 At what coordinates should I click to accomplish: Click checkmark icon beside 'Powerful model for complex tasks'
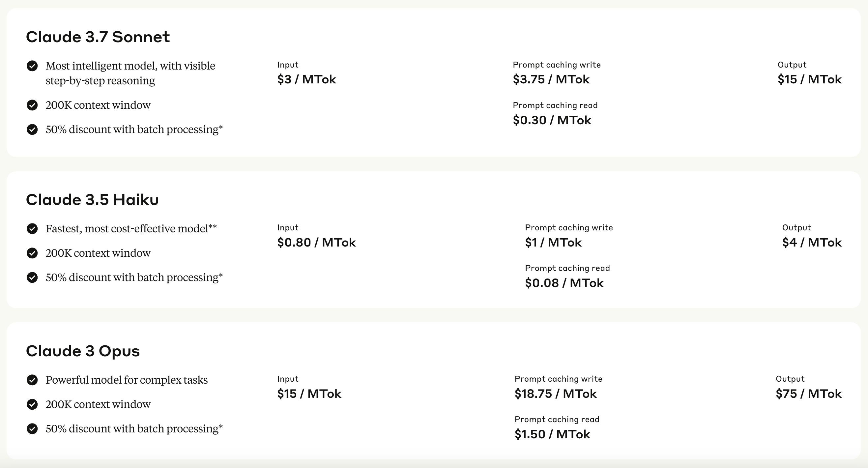pyautogui.click(x=32, y=380)
